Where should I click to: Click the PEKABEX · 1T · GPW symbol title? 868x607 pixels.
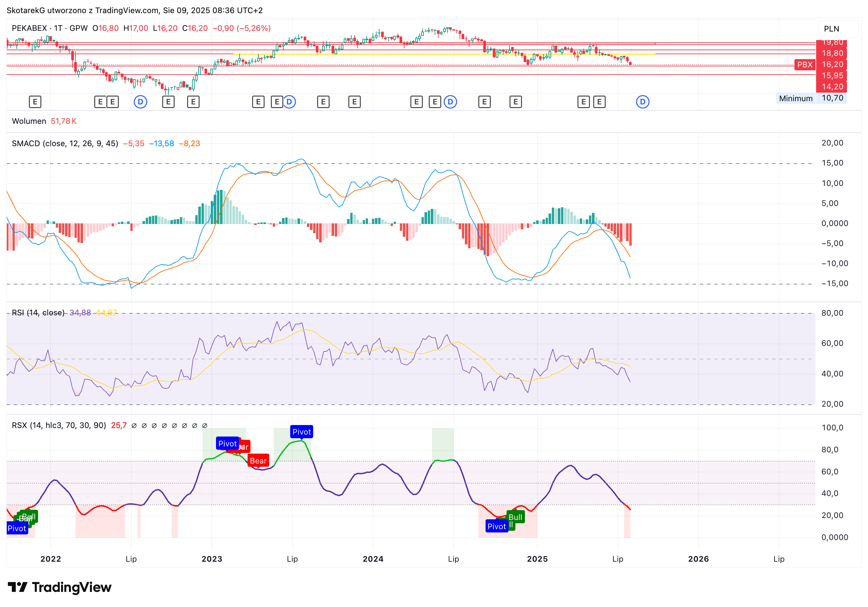click(x=50, y=28)
